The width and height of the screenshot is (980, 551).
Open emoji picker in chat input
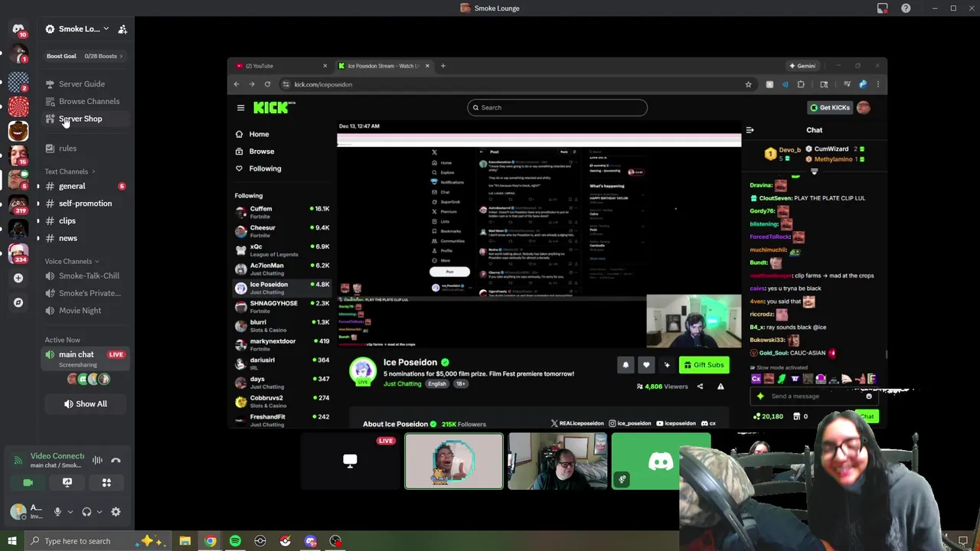coord(869,396)
